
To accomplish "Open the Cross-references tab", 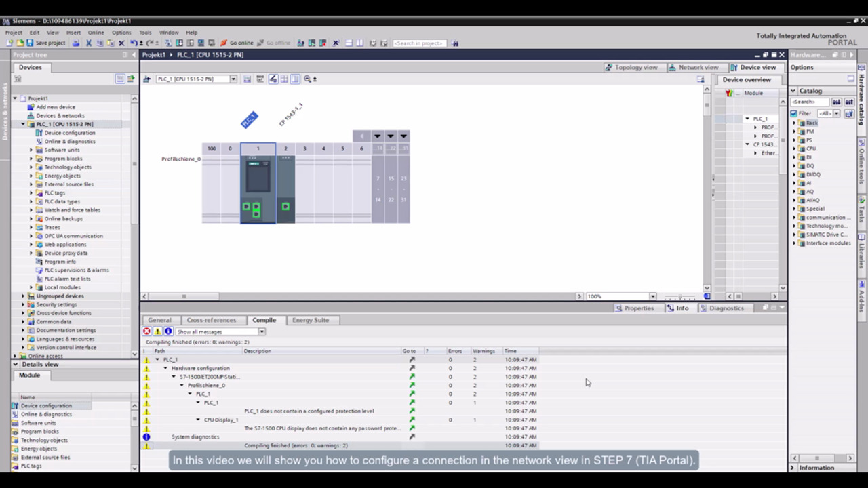I will (x=211, y=320).
